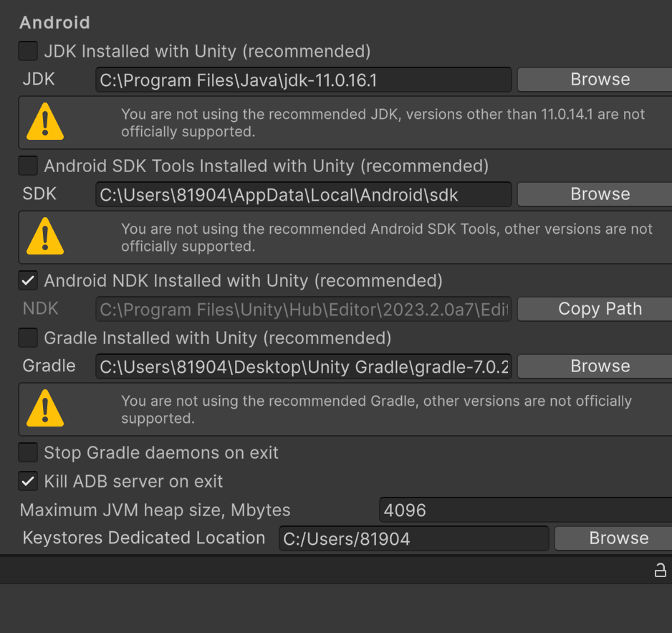Enable Android SDK Tools Installed with Unity

point(27,166)
